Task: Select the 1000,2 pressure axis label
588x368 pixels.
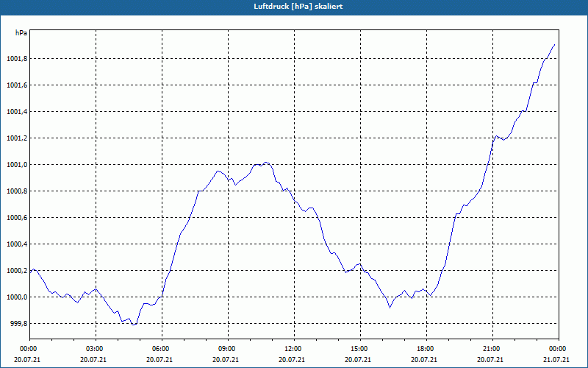Action: click(x=17, y=270)
